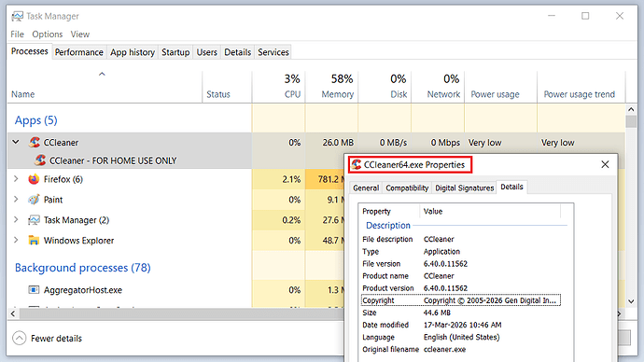644x362 pixels.
Task: Expand the Firefox (6) process group
Action: pos(16,179)
